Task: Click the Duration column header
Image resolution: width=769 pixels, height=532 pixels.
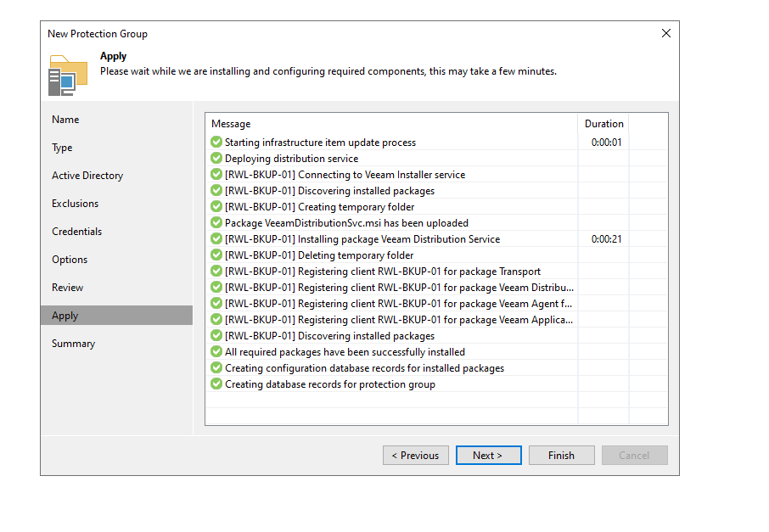Action: coord(603,124)
